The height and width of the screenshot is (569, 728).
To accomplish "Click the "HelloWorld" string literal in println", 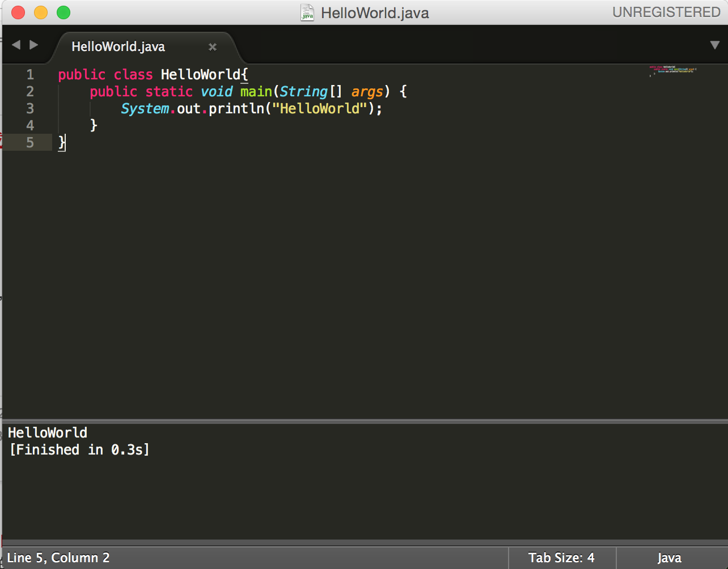I will 320,108.
